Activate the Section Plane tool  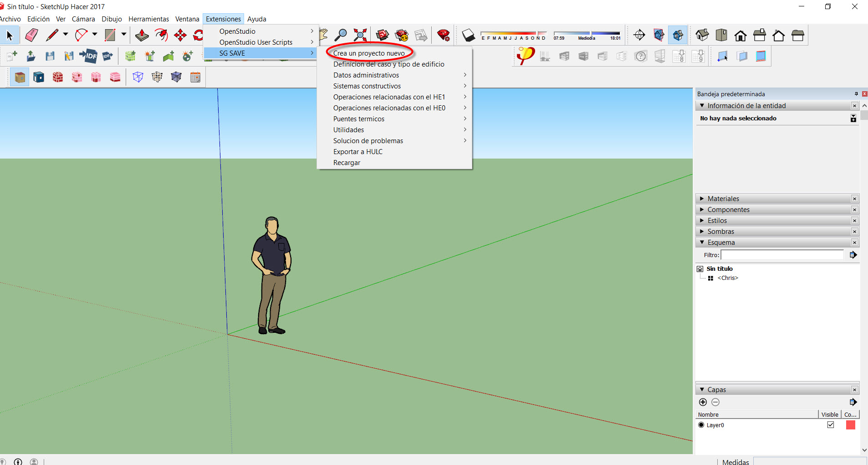point(639,35)
